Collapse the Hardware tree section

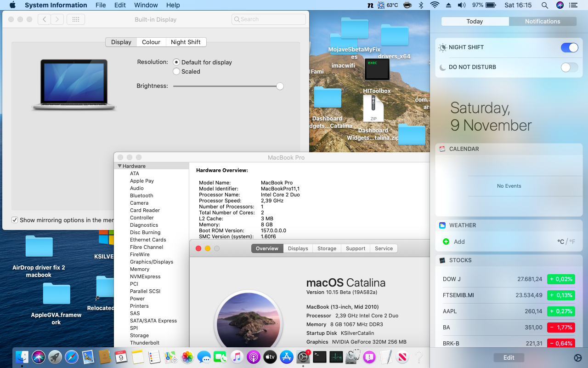(119, 166)
